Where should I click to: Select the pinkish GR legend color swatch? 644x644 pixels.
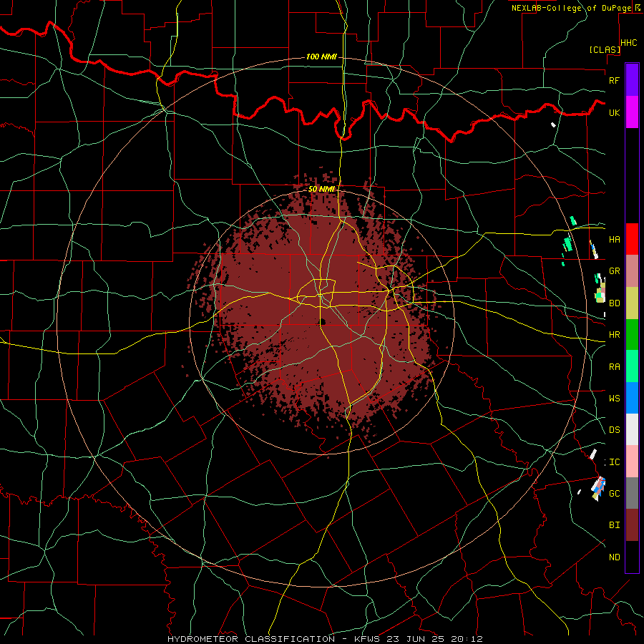pos(632,271)
